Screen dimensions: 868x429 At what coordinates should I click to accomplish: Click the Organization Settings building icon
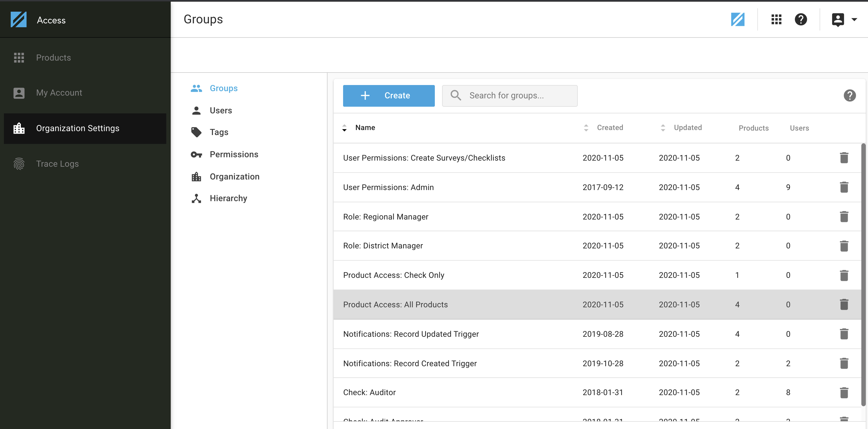point(19,128)
